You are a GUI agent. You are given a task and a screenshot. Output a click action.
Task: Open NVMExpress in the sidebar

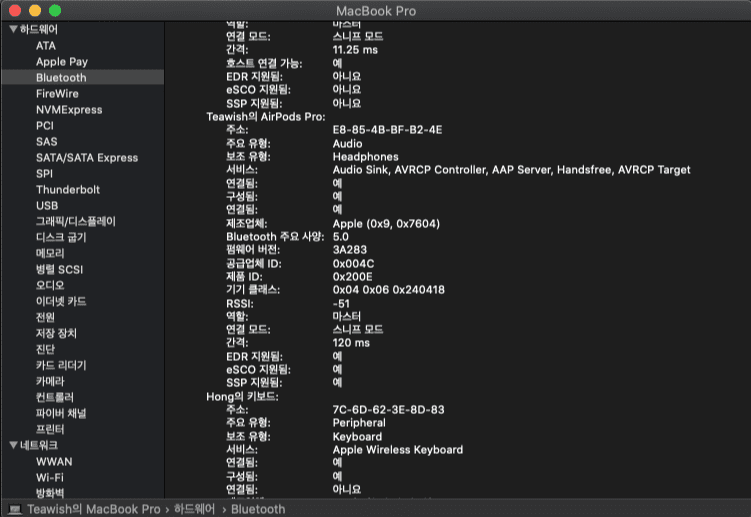pos(69,110)
